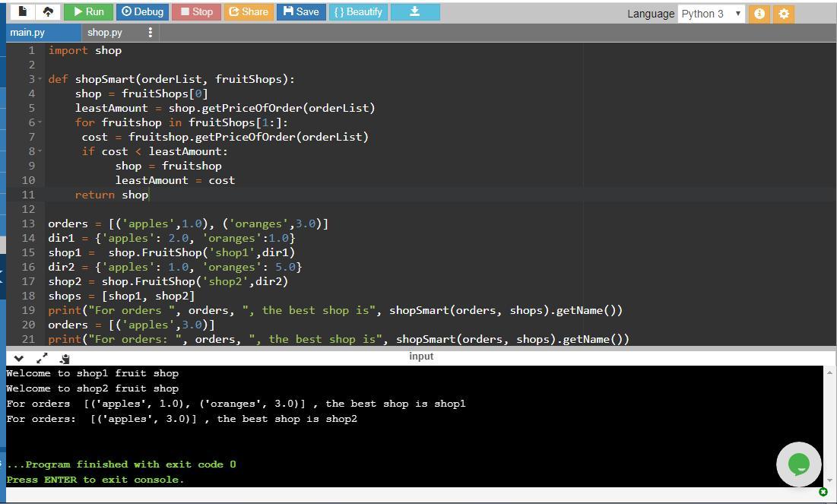837x504 pixels.
Task: Create a new file with the blank page icon
Action: pos(22,12)
